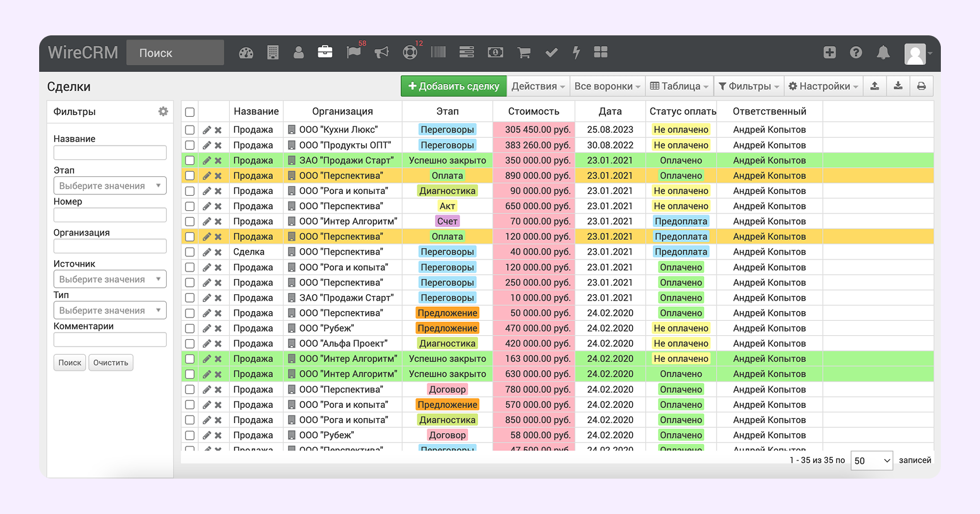Sort by Название column header
The height and width of the screenshot is (514, 980).
(x=256, y=111)
